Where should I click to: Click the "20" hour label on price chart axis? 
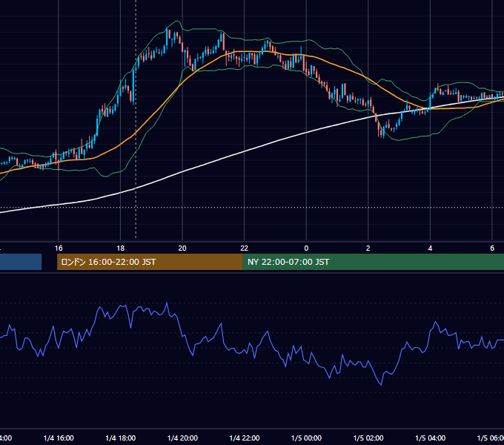click(182, 248)
